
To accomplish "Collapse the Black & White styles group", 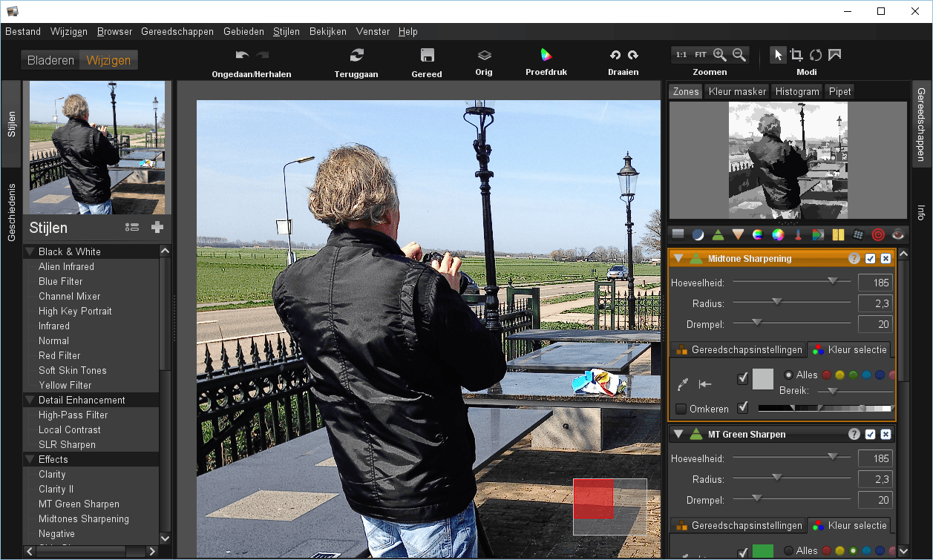I will 30,251.
